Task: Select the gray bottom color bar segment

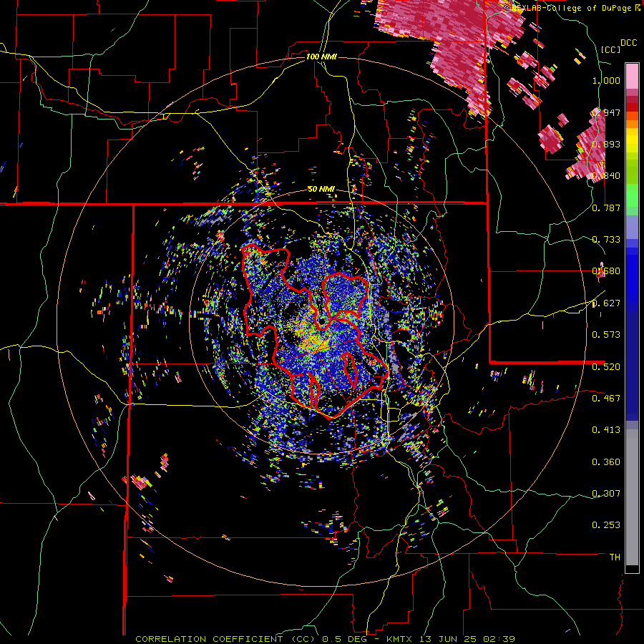Action: pyautogui.click(x=632, y=497)
